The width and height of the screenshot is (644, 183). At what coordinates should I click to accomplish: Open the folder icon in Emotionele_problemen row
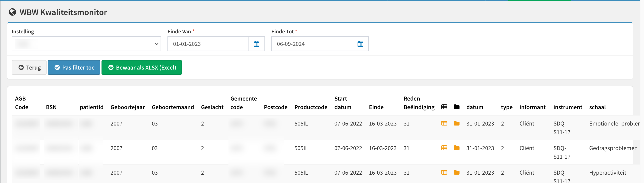[457, 123]
